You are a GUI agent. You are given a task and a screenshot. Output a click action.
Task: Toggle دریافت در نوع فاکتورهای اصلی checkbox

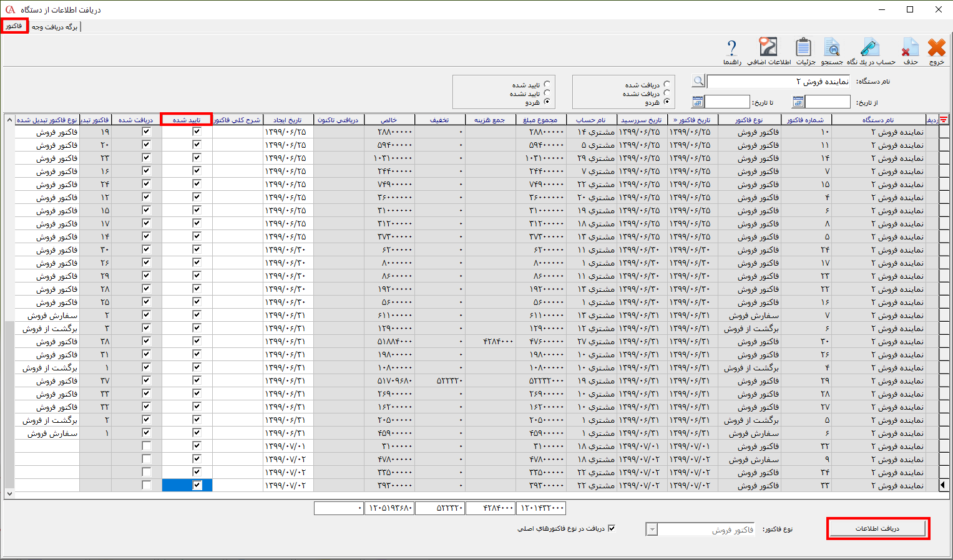coord(612,528)
